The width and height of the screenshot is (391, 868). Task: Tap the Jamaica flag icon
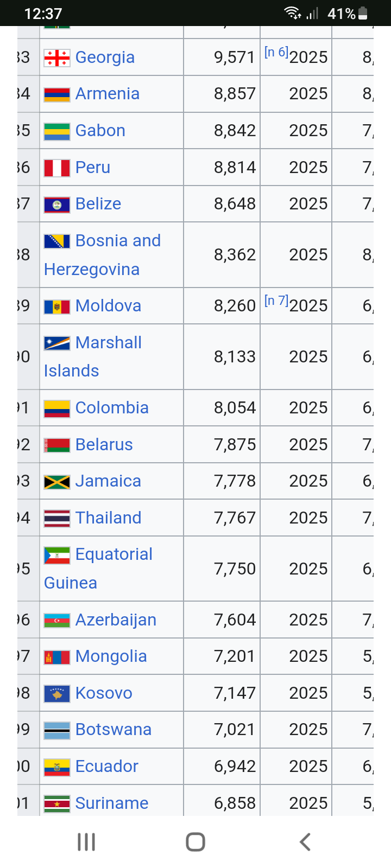57,482
